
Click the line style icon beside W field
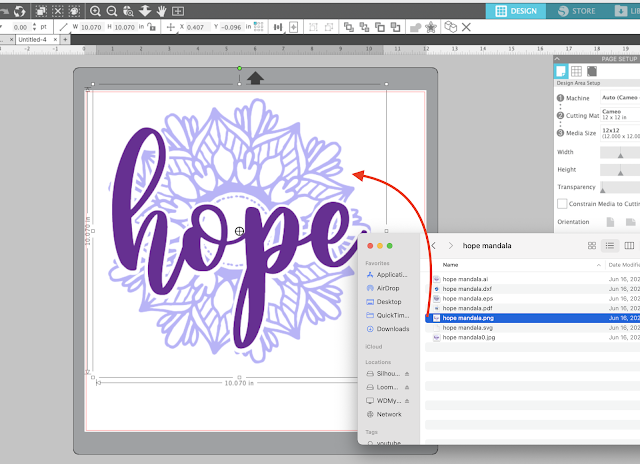(x=63, y=27)
